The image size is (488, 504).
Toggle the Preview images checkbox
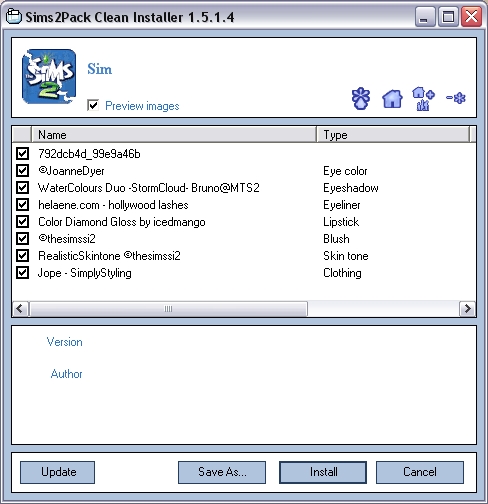click(x=93, y=105)
